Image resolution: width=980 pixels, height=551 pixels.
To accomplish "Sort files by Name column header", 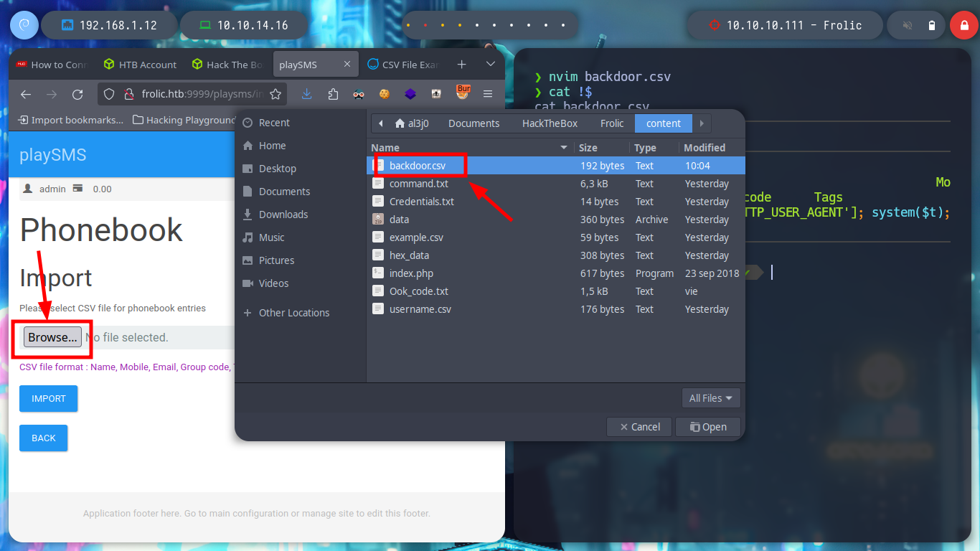I will tap(470, 148).
